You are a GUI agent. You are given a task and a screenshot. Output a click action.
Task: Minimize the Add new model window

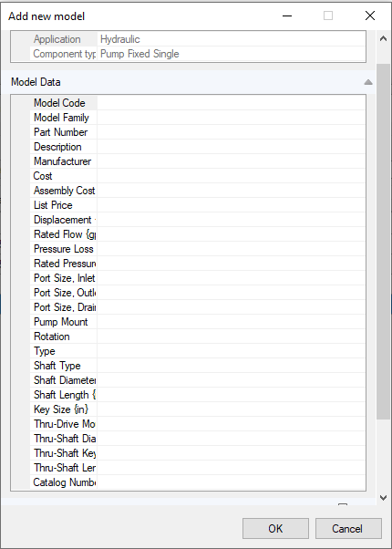287,16
